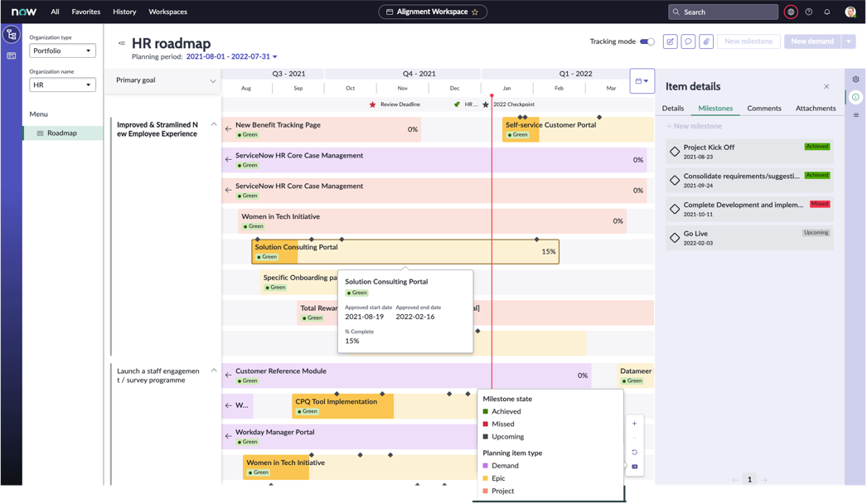The height and width of the screenshot is (504, 867).
Task: Click the diamond icon beside Project Kick Off
Action: [675, 152]
